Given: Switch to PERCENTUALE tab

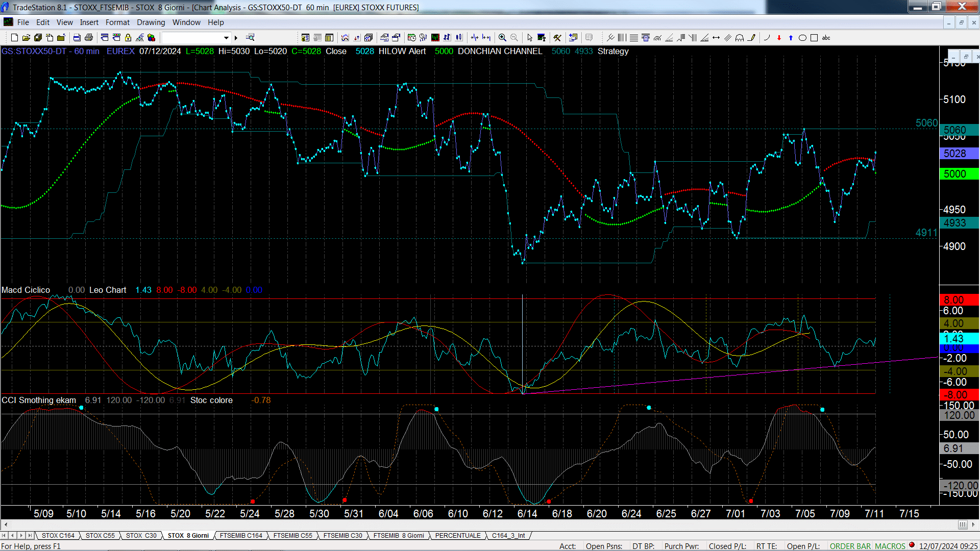Looking at the screenshot, I should click(458, 535).
